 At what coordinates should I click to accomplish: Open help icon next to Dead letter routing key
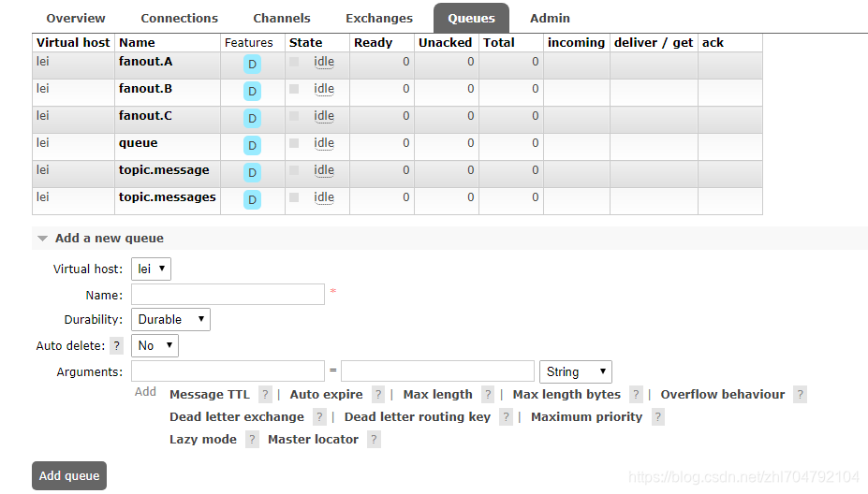(506, 417)
